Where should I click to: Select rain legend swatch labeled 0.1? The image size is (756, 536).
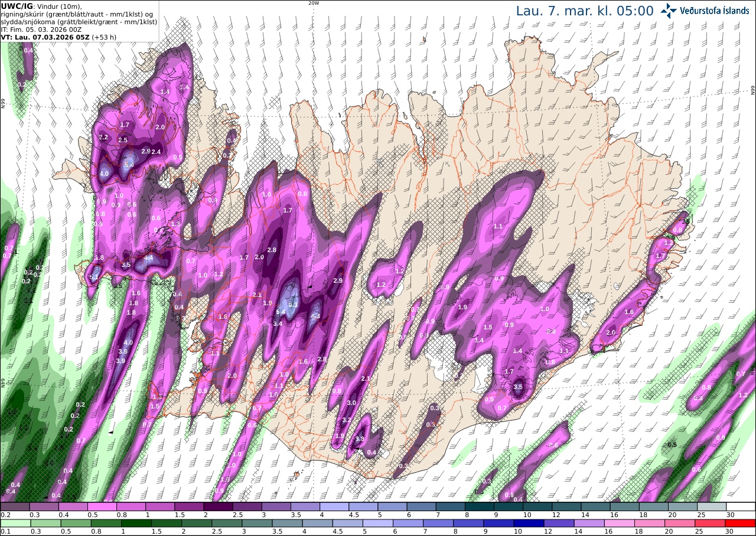(15, 523)
